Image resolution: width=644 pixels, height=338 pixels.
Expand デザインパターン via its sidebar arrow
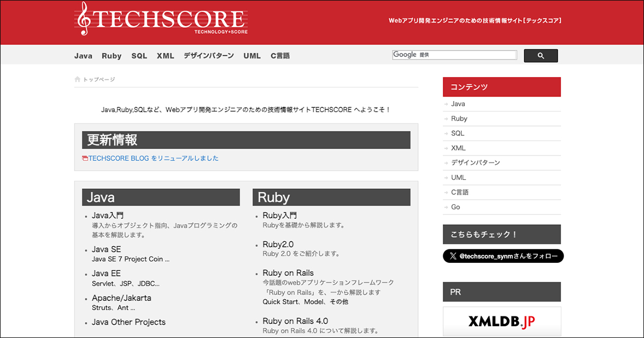(447, 163)
